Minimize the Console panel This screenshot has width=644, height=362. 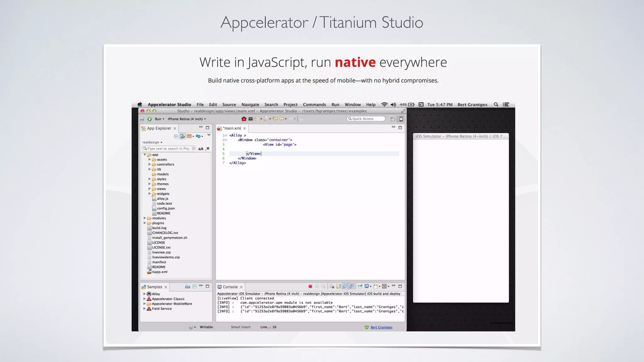tap(393, 286)
